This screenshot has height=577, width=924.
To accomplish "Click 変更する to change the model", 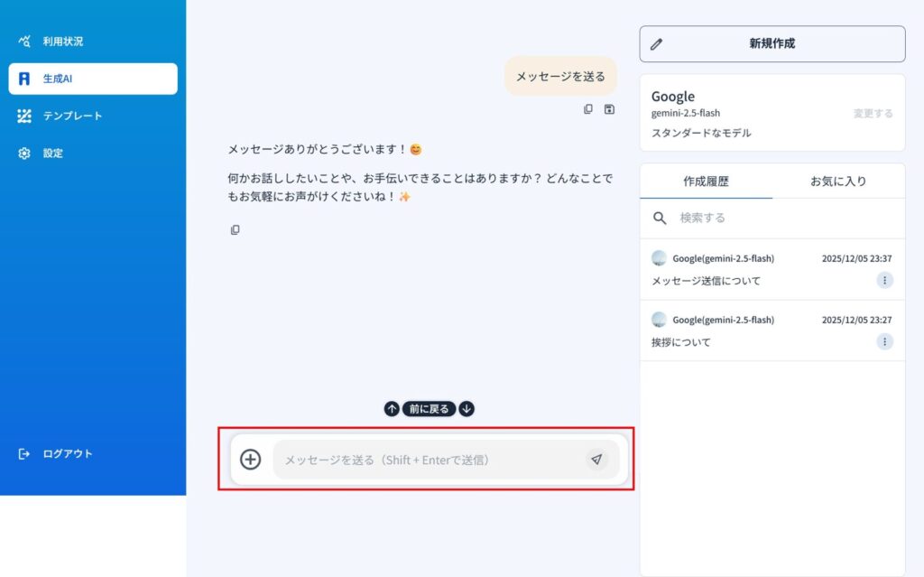I will pyautogui.click(x=873, y=114).
